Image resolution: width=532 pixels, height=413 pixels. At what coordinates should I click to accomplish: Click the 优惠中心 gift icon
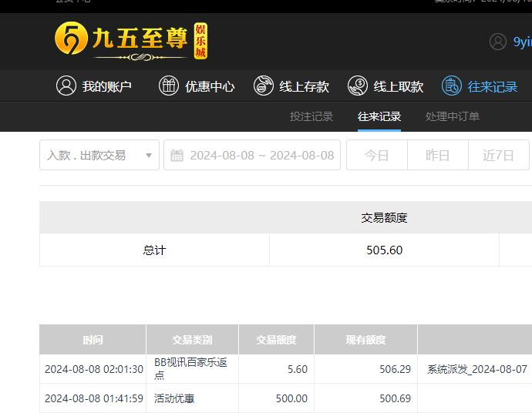pyautogui.click(x=169, y=86)
